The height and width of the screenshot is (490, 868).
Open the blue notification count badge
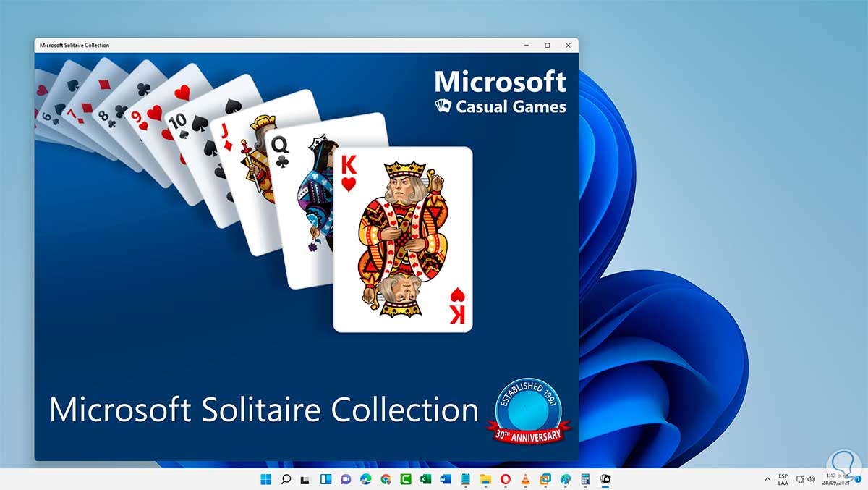857,479
